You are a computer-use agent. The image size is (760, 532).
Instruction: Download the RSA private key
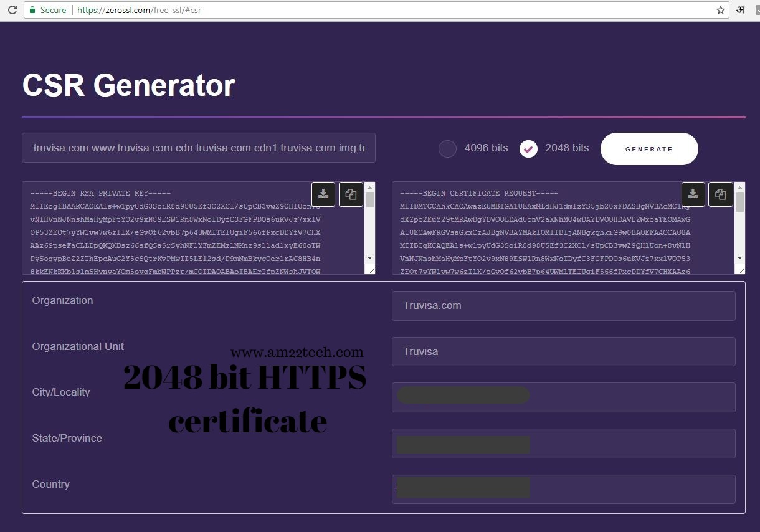[323, 194]
